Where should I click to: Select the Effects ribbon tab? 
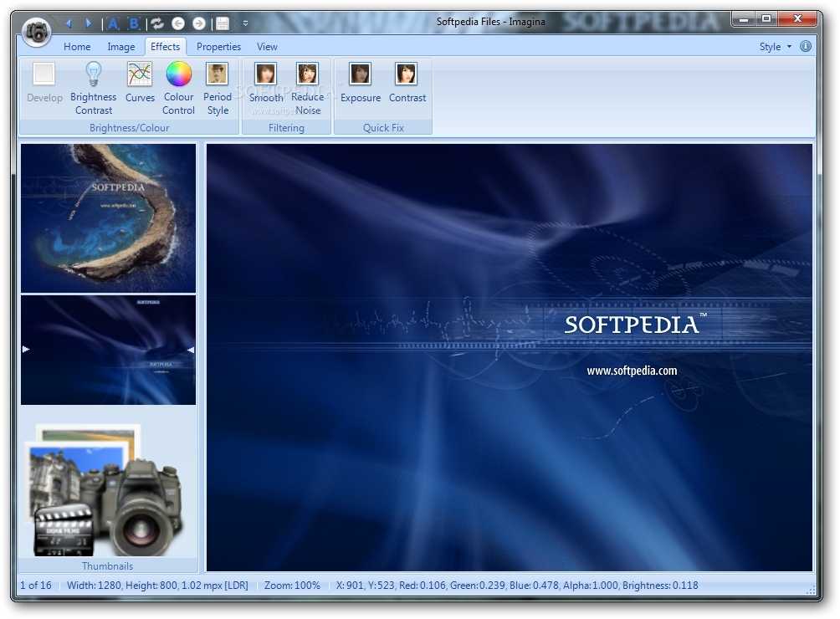point(165,47)
